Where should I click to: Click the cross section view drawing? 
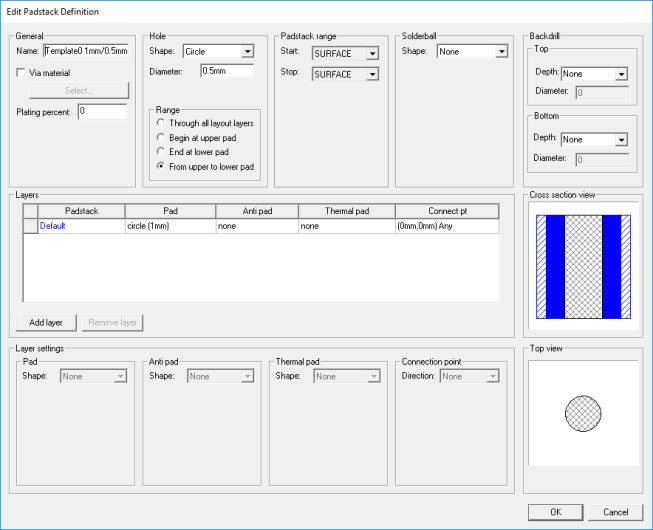coord(583,267)
